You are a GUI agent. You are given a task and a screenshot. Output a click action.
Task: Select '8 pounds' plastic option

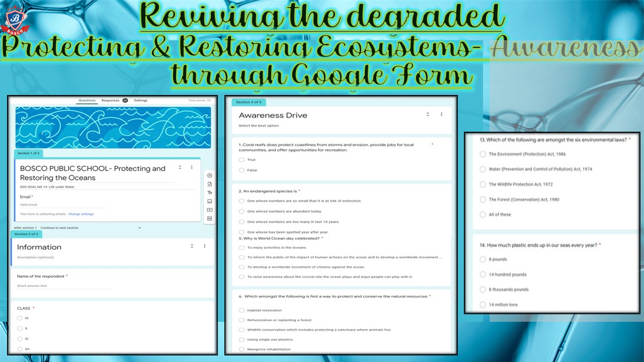click(483, 259)
